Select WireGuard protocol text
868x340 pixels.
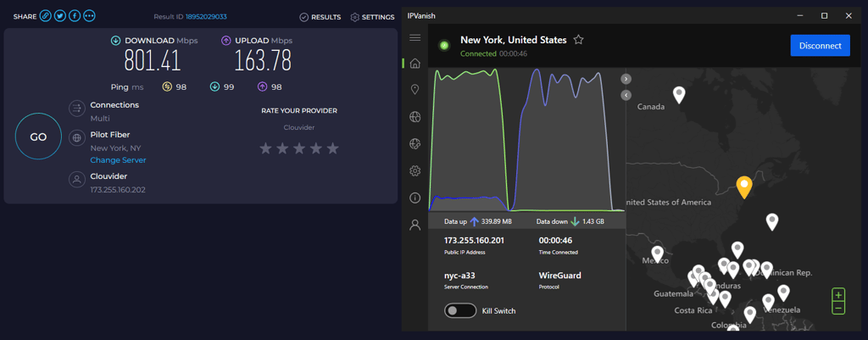(560, 276)
